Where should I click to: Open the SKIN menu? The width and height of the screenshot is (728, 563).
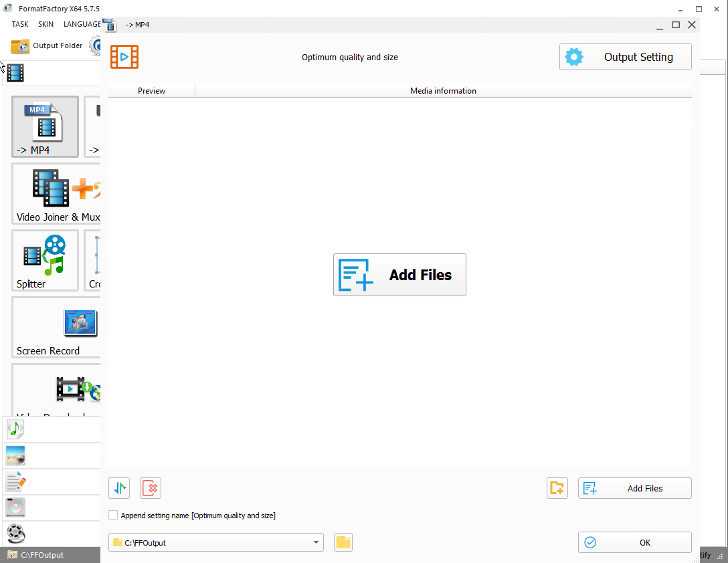tap(45, 24)
